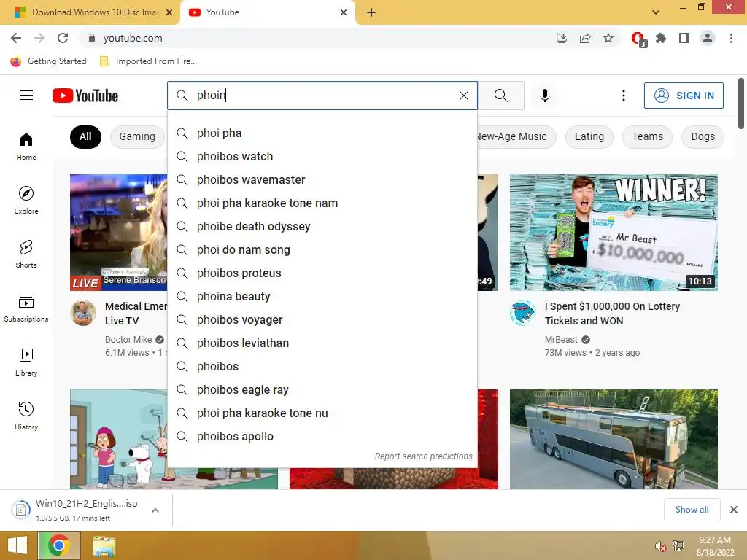
Task: Select the Gaming filter chip
Action: 137,136
